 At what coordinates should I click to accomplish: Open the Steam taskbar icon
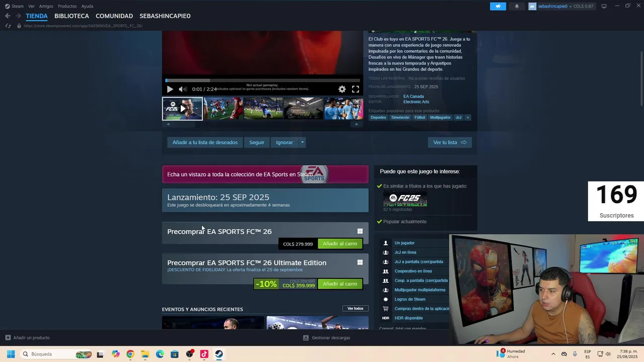219,354
